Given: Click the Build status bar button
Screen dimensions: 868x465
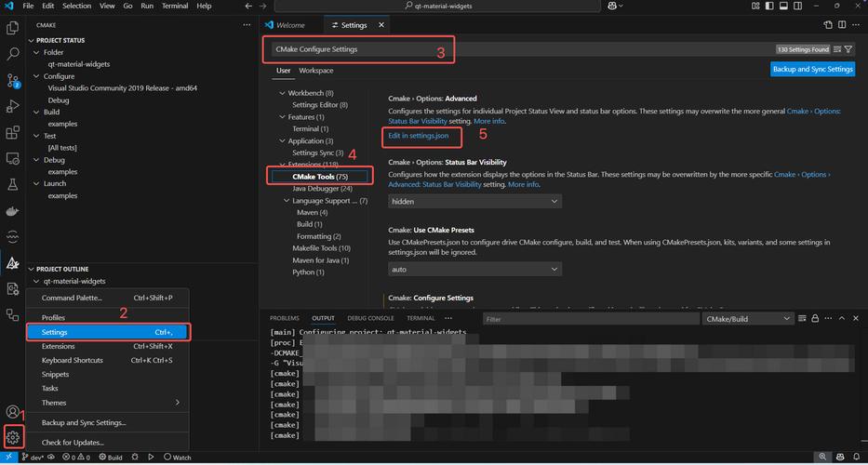Looking at the screenshot, I should coord(111,458).
